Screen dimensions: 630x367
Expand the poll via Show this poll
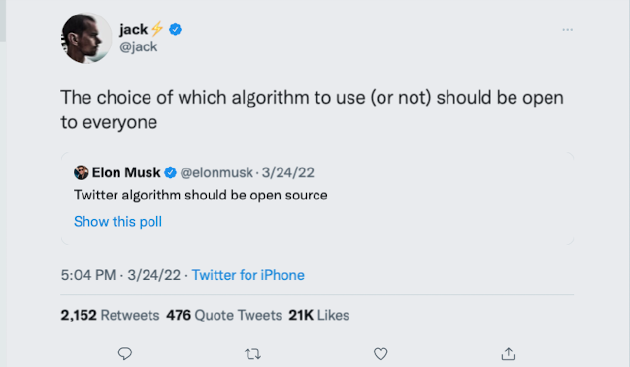(x=118, y=221)
